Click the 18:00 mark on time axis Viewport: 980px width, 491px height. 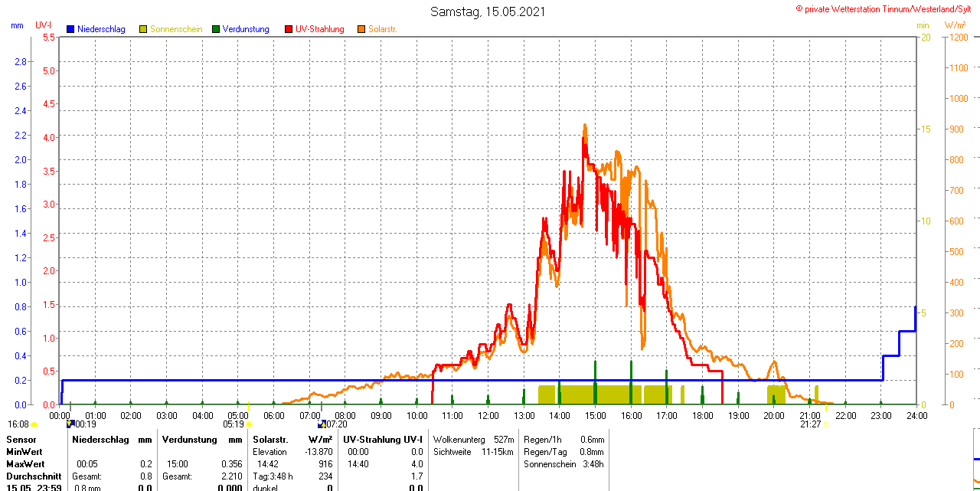click(x=702, y=415)
